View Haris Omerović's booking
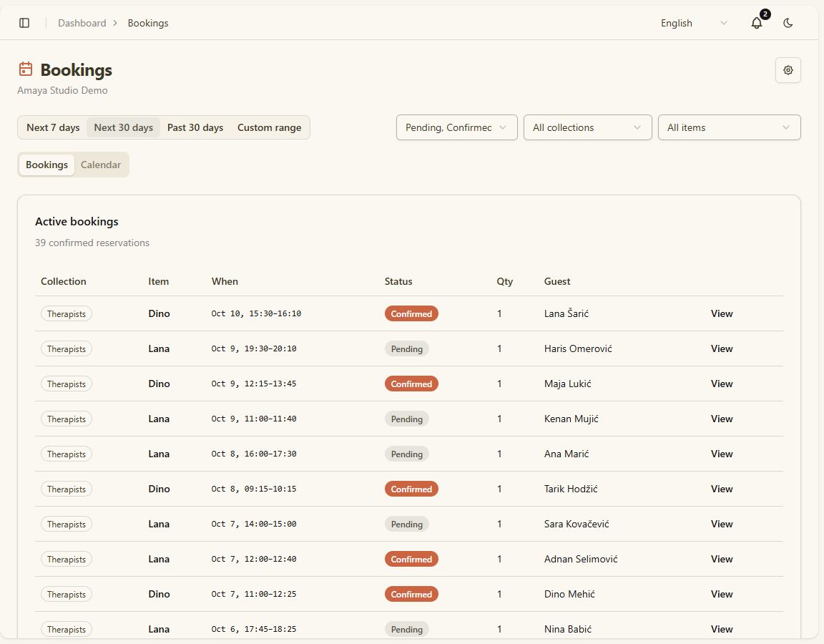The image size is (824, 644). pyautogui.click(x=722, y=348)
